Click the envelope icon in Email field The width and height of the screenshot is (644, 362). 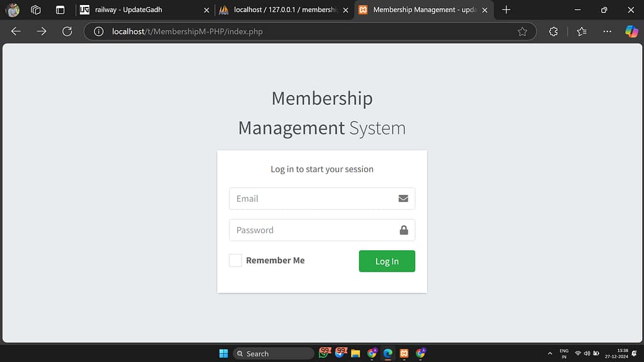pyautogui.click(x=403, y=199)
